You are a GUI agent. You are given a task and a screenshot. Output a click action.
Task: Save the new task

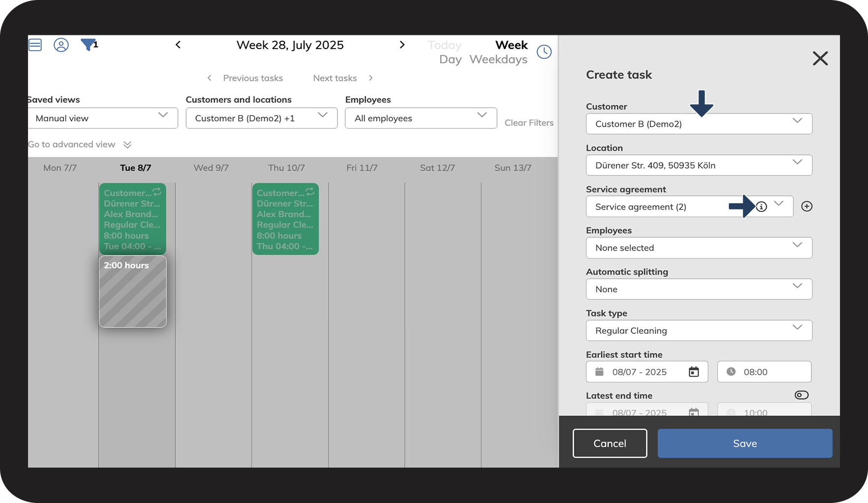745,444
